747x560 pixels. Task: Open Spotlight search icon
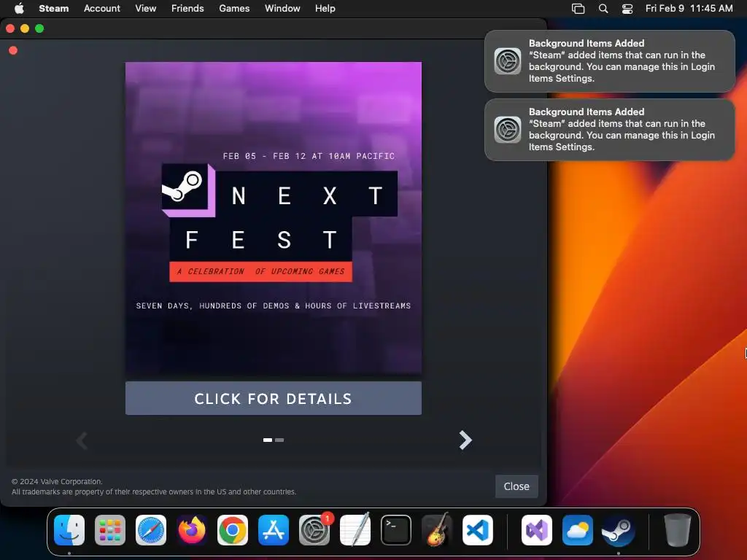pos(603,9)
